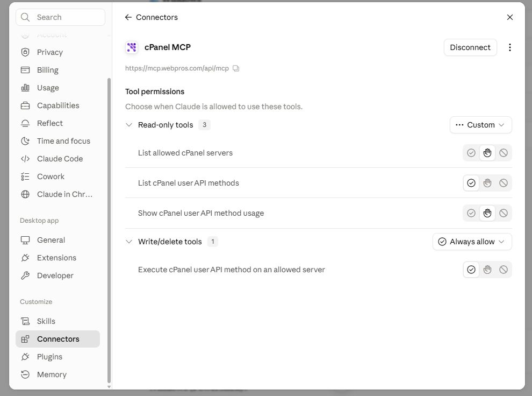This screenshot has width=532, height=396.
Task: Open the Memory page in the sidebar
Action: [x=57, y=374]
